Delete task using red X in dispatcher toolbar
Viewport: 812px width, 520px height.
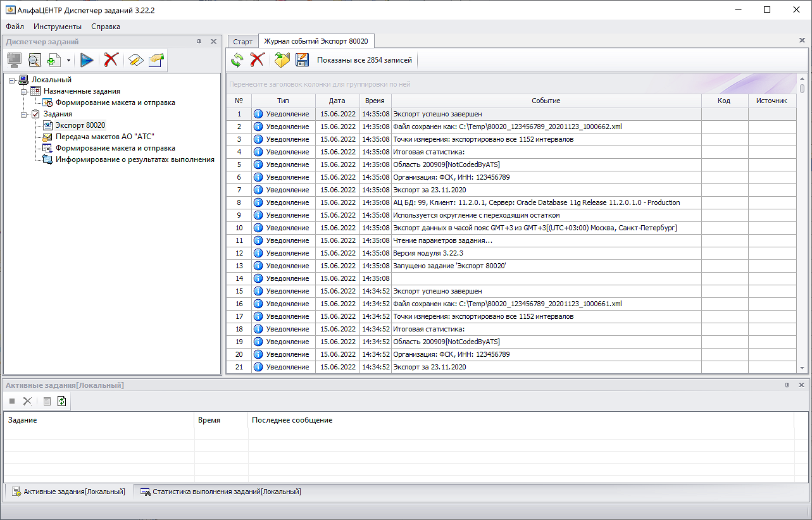(111, 60)
